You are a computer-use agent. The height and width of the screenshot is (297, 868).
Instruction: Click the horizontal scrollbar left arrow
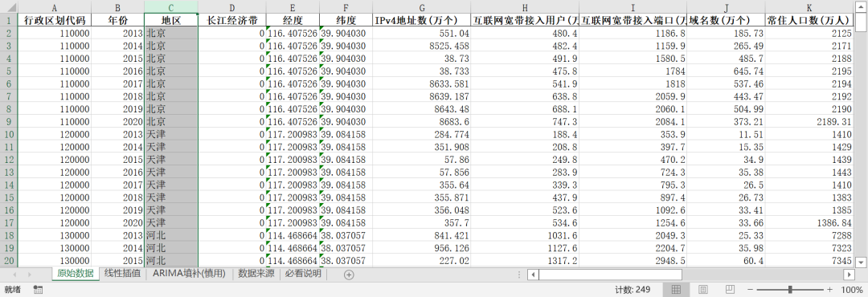click(x=533, y=275)
